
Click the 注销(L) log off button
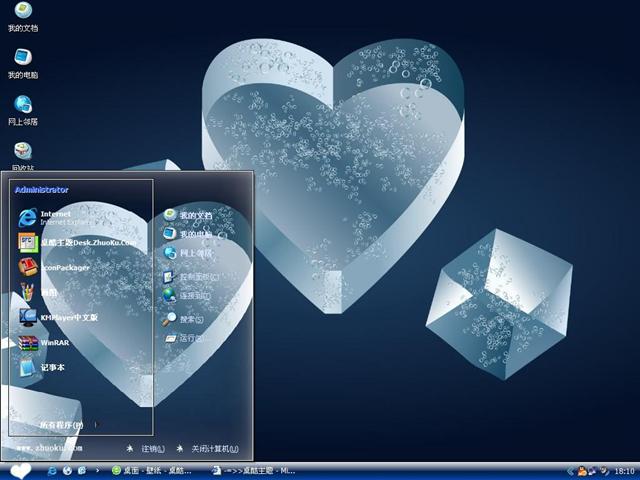pos(145,449)
